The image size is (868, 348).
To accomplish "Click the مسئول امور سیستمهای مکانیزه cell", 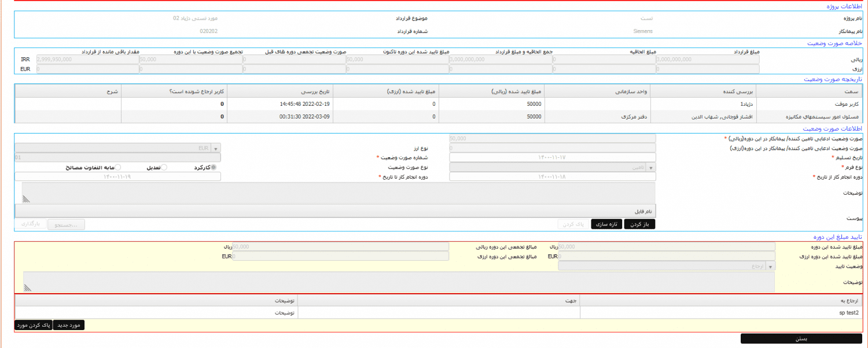I will tap(809, 116).
